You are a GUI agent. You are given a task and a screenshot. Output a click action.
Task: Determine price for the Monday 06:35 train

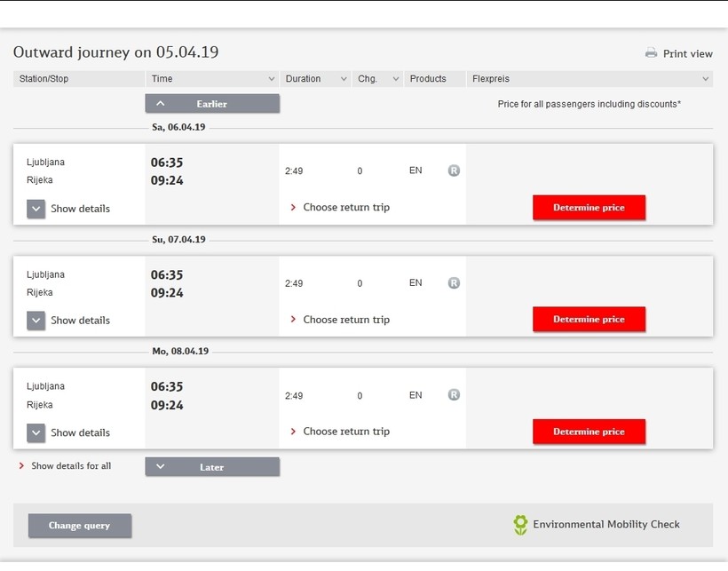589,432
